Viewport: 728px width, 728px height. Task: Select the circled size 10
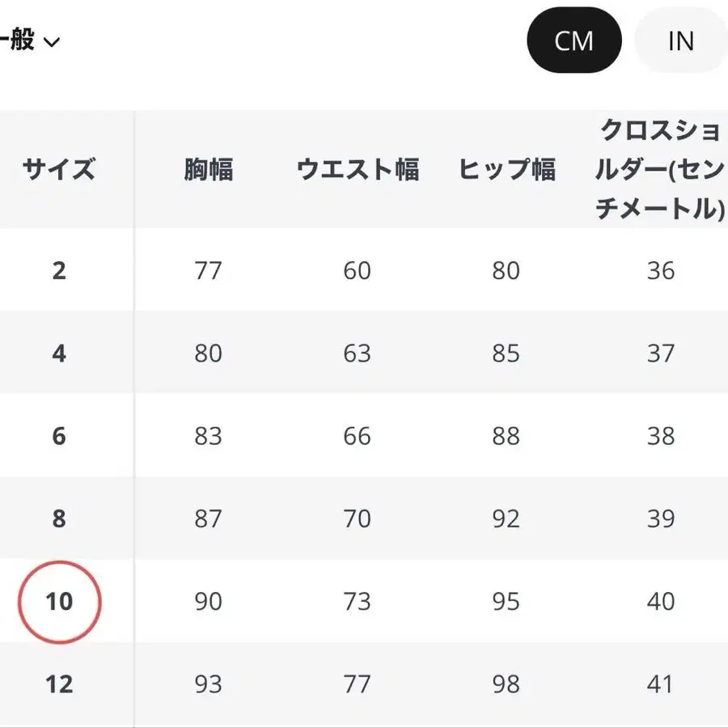(57, 602)
